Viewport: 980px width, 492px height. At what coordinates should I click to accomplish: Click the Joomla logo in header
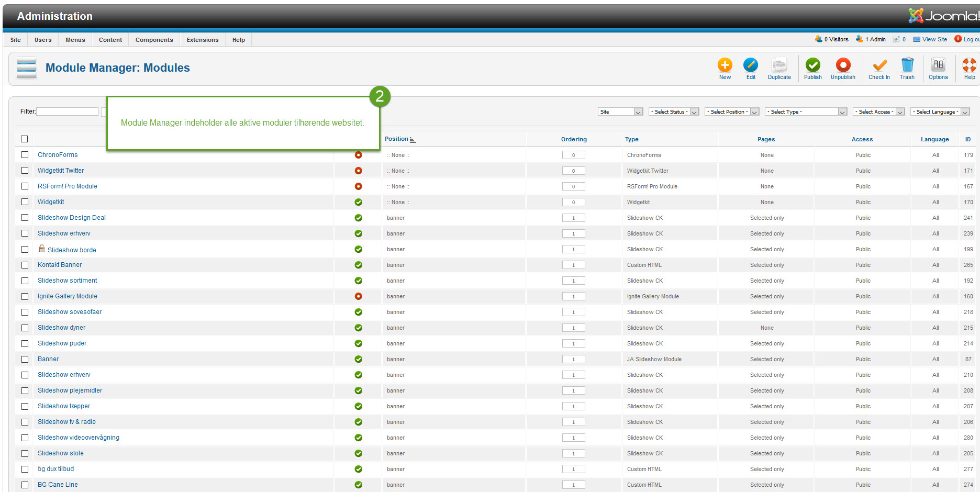point(943,16)
